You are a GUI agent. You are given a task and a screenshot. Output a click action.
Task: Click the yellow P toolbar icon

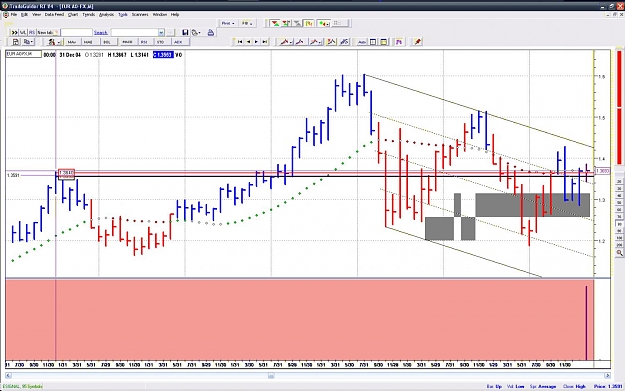pyautogui.click(x=309, y=24)
